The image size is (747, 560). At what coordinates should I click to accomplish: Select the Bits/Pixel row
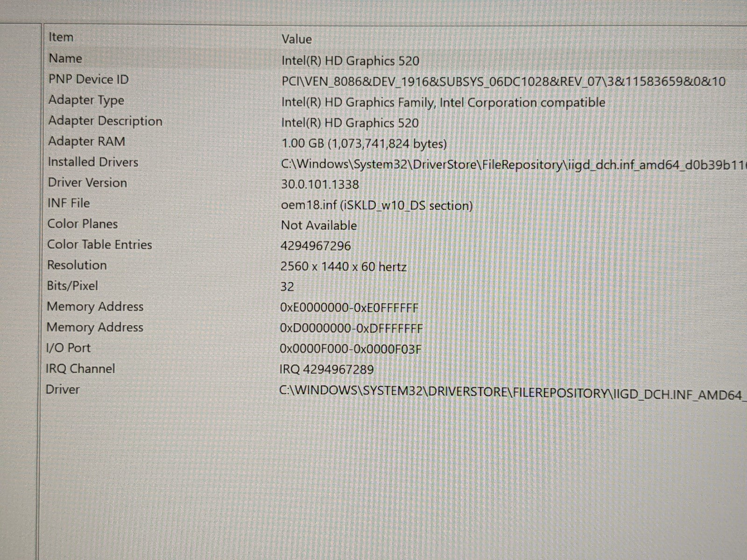coord(72,286)
